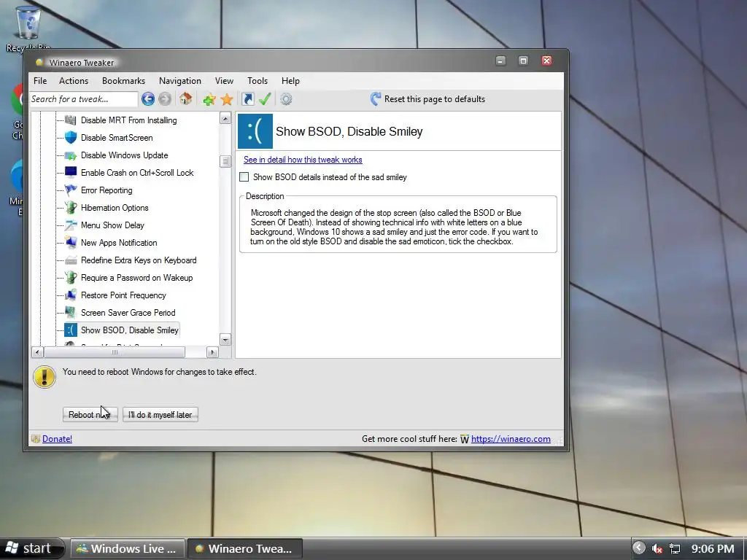This screenshot has width=747, height=560.
Task: Click the 9:06 PM taskbar clock
Action: [713, 549]
